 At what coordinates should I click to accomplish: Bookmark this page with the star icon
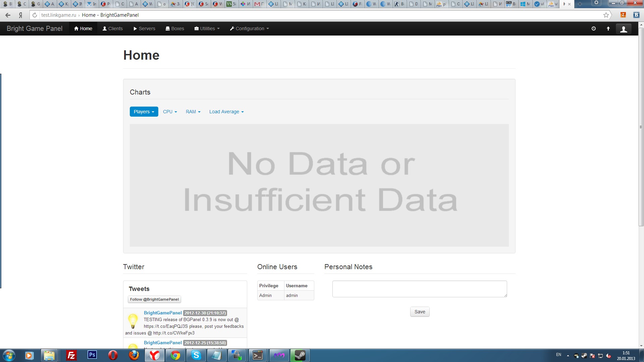tap(606, 15)
